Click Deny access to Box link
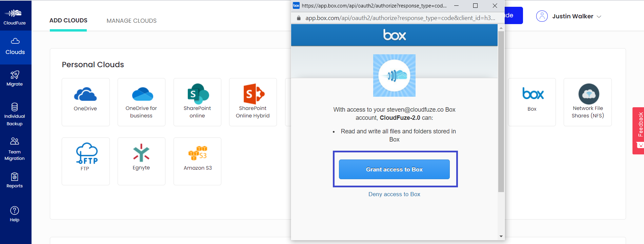The image size is (644, 244). click(x=394, y=194)
